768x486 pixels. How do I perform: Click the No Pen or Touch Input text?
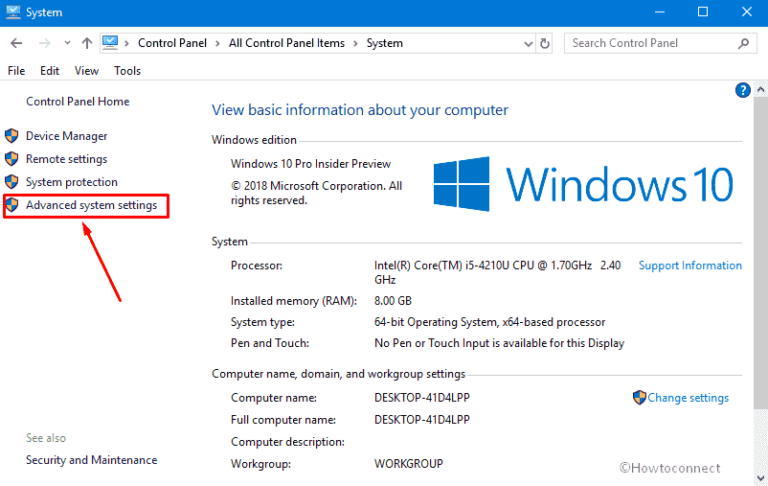[499, 343]
